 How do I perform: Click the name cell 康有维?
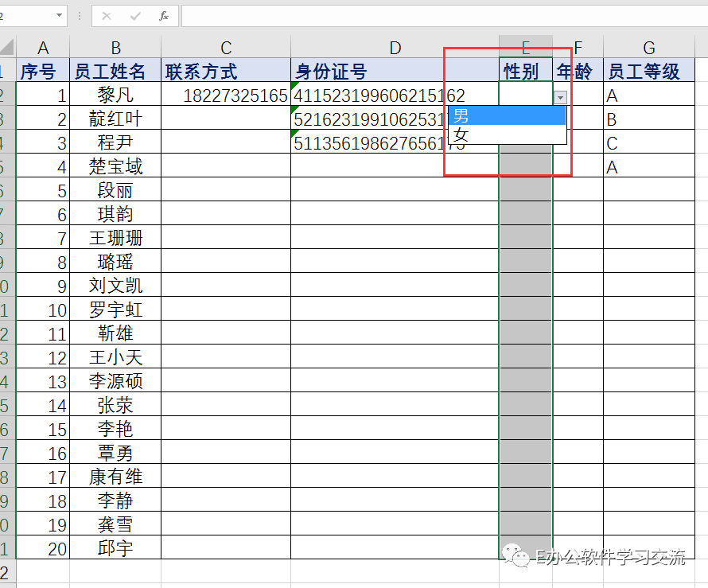(x=115, y=477)
